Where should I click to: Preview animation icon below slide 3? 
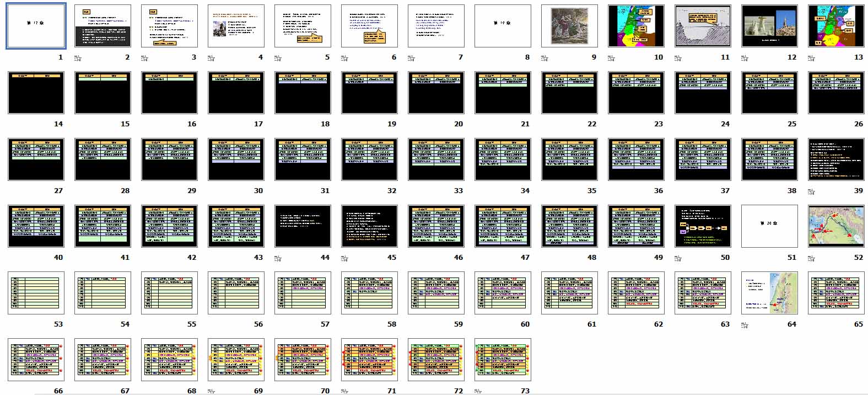pyautogui.click(x=144, y=58)
